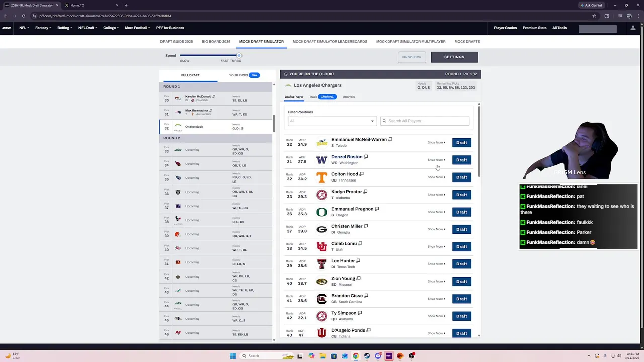This screenshot has height=362, width=644.
Task: Open the Analysis tab
Action: [x=349, y=97]
